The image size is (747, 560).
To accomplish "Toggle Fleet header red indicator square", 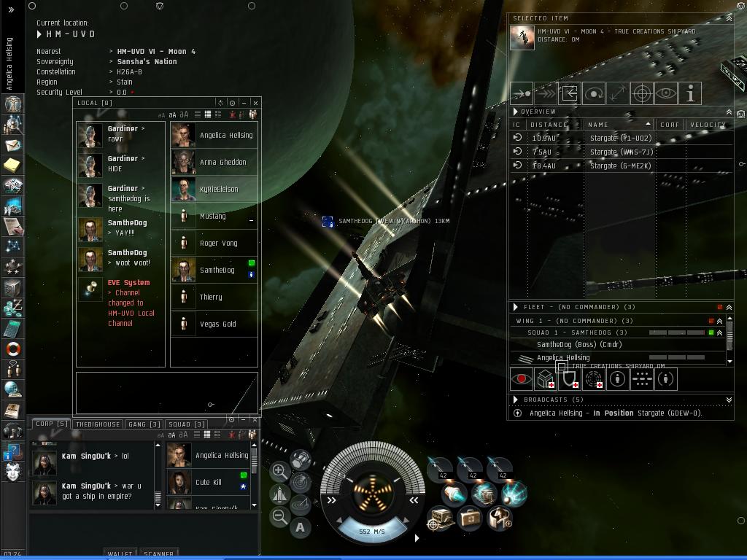I will tap(720, 307).
